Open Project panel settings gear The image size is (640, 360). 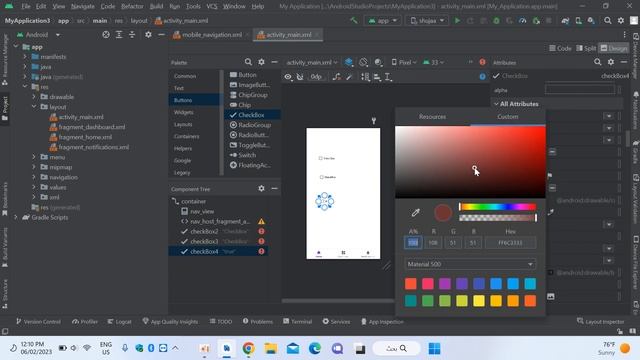tap(148, 35)
